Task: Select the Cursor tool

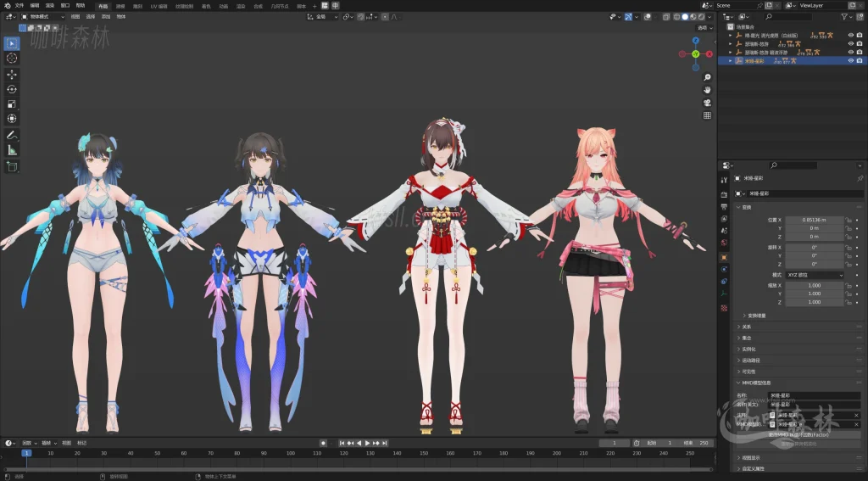Action: [x=12, y=59]
